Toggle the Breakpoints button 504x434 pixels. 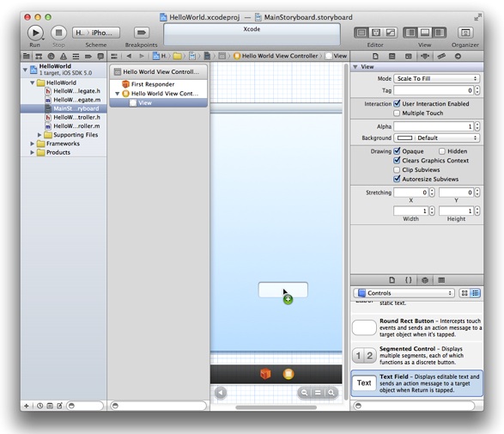coord(142,33)
